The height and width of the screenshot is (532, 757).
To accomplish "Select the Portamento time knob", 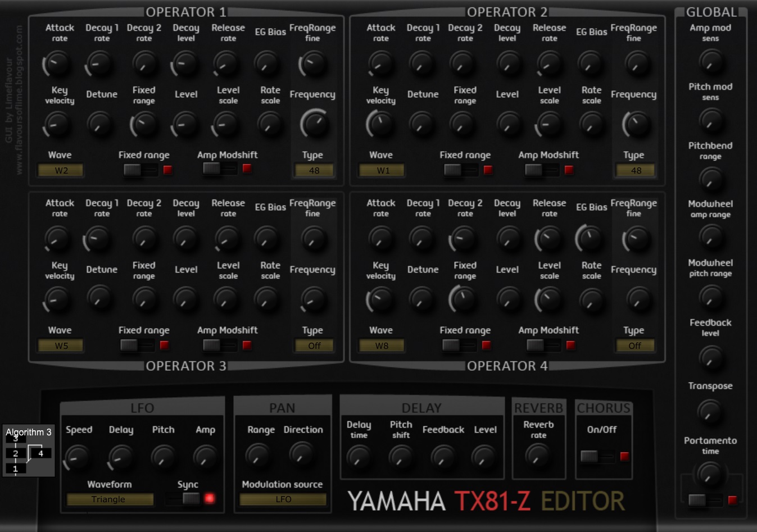I will click(709, 474).
